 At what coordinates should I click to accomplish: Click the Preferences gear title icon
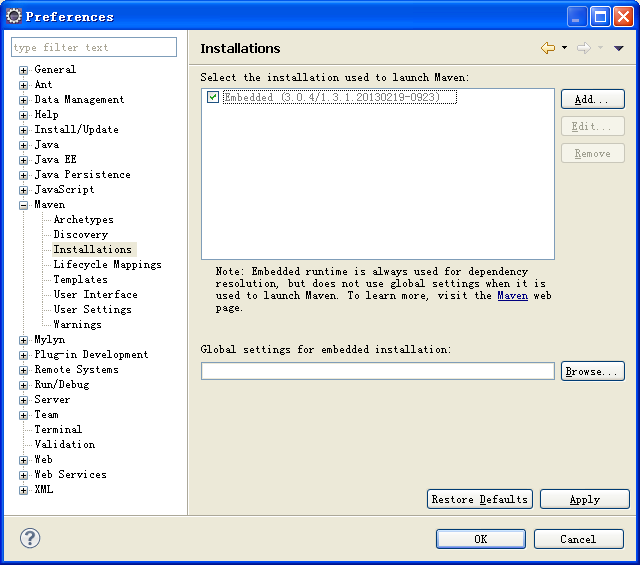coord(14,16)
